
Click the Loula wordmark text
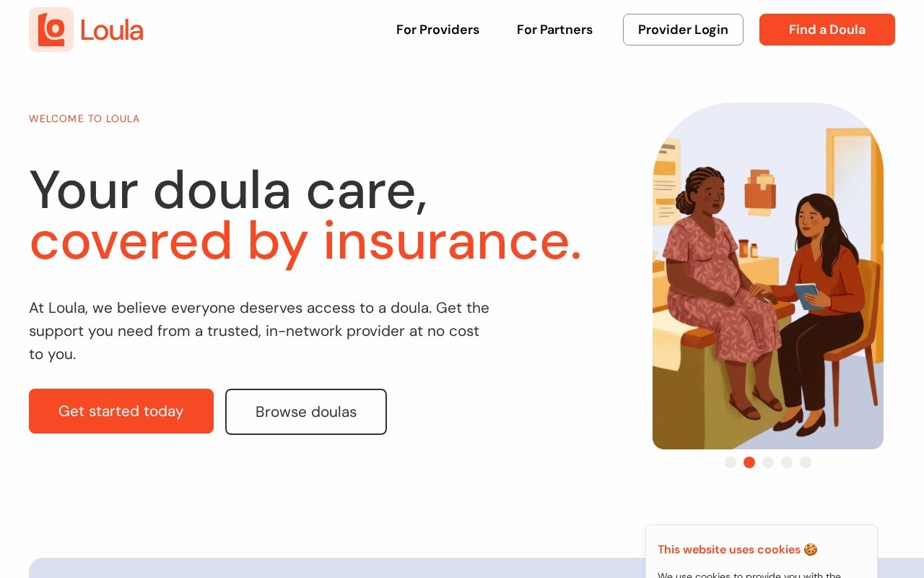click(112, 30)
